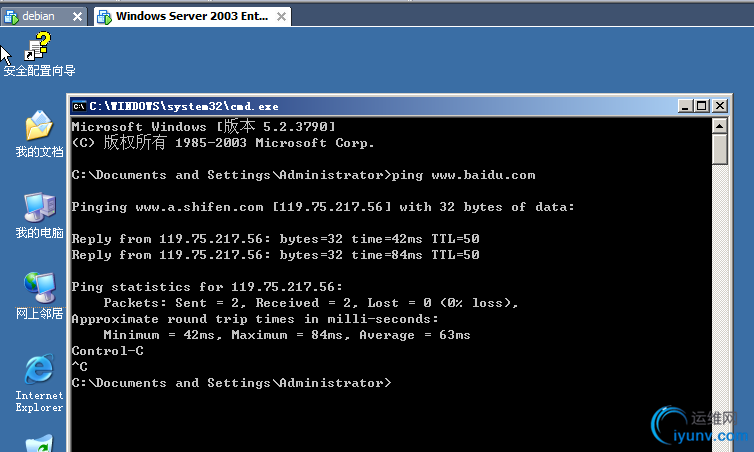Select the Internet Explorer desktop icon
The height and width of the screenshot is (452, 754).
(x=39, y=383)
